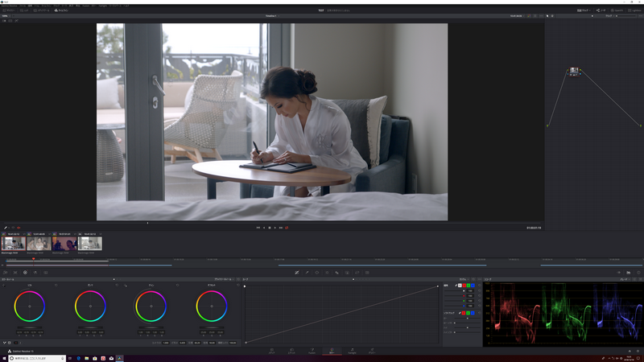
Task: Open the Fairlight menu in menu bar
Action: pyautogui.click(x=103, y=6)
